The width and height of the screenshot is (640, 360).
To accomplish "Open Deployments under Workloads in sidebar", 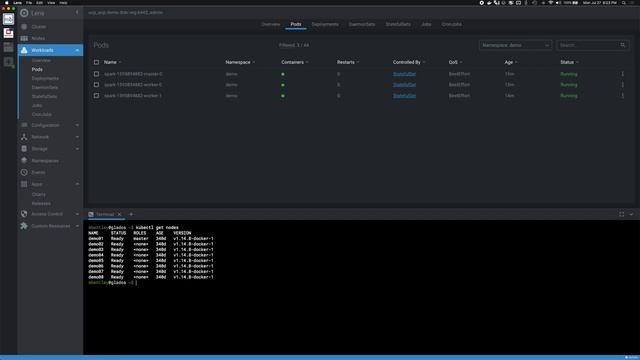I will point(45,78).
